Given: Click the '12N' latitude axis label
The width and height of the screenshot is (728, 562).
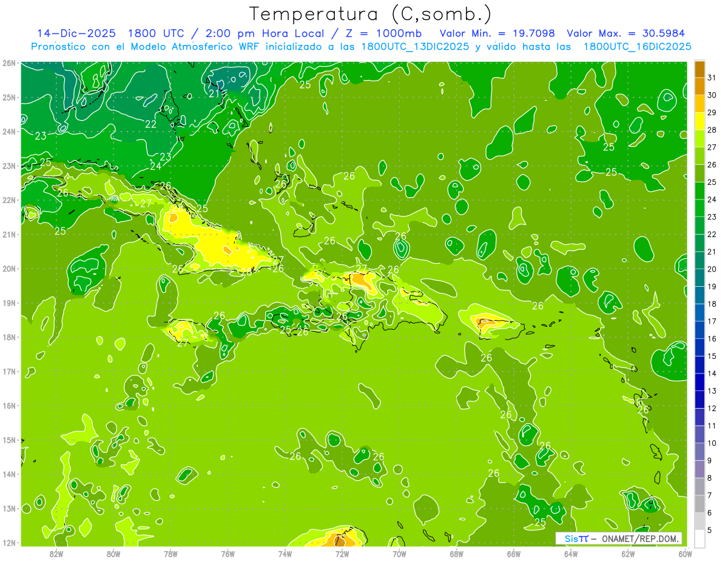Looking at the screenshot, I should pyautogui.click(x=8, y=543).
